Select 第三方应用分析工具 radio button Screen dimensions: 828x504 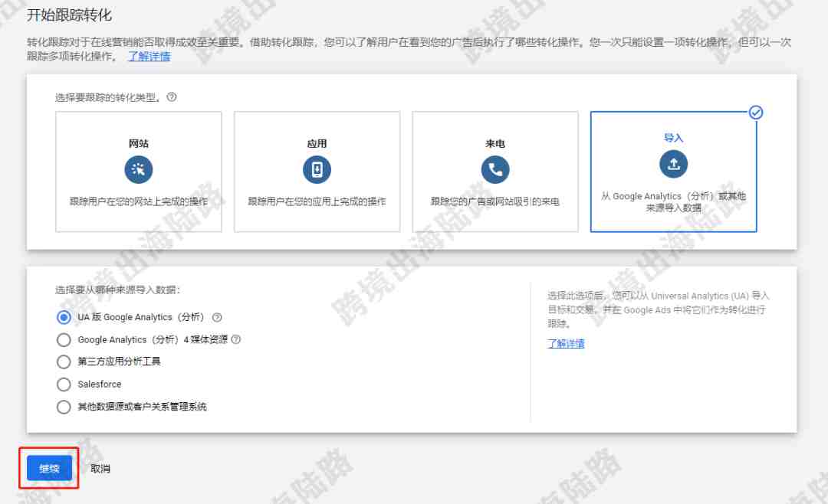click(x=64, y=362)
